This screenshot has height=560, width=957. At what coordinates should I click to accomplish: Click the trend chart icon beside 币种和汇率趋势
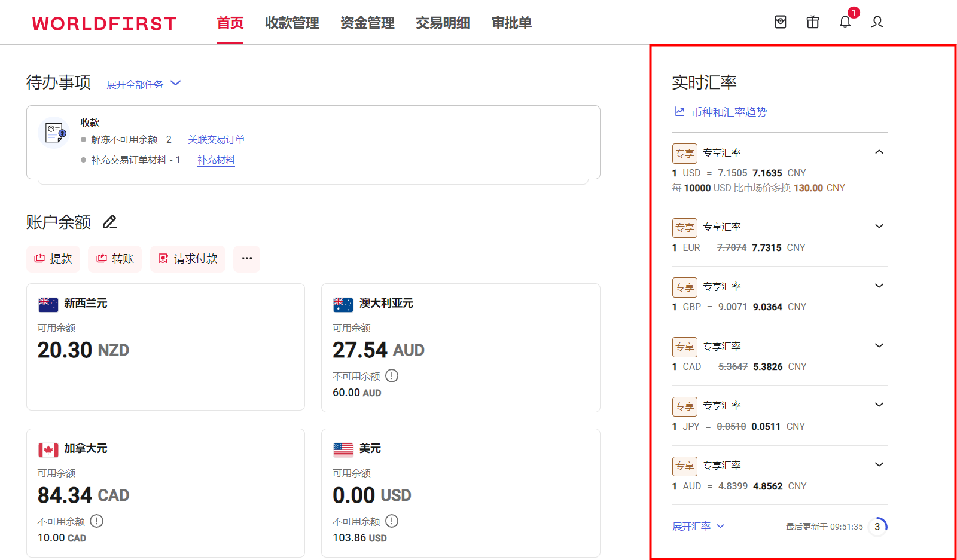pyautogui.click(x=678, y=111)
